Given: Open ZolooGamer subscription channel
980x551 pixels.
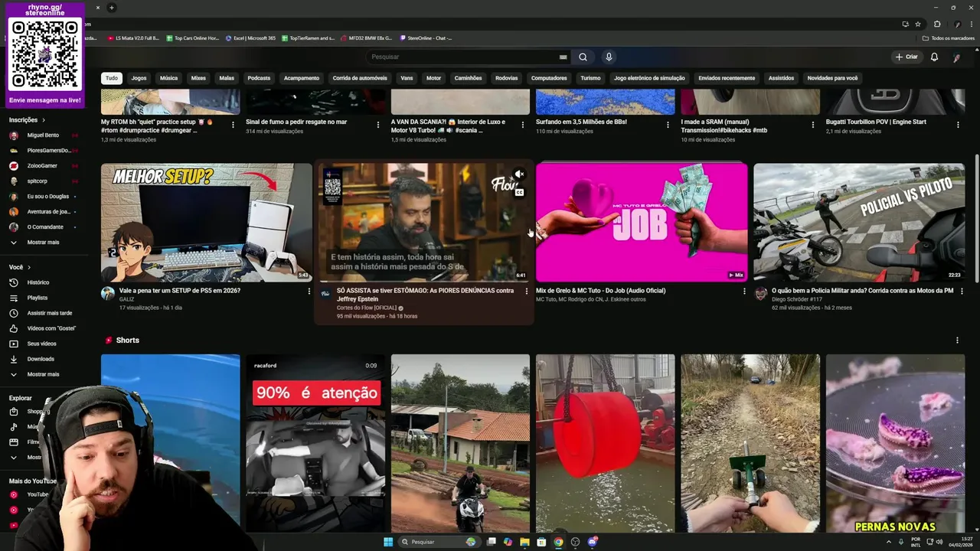Looking at the screenshot, I should (44, 165).
